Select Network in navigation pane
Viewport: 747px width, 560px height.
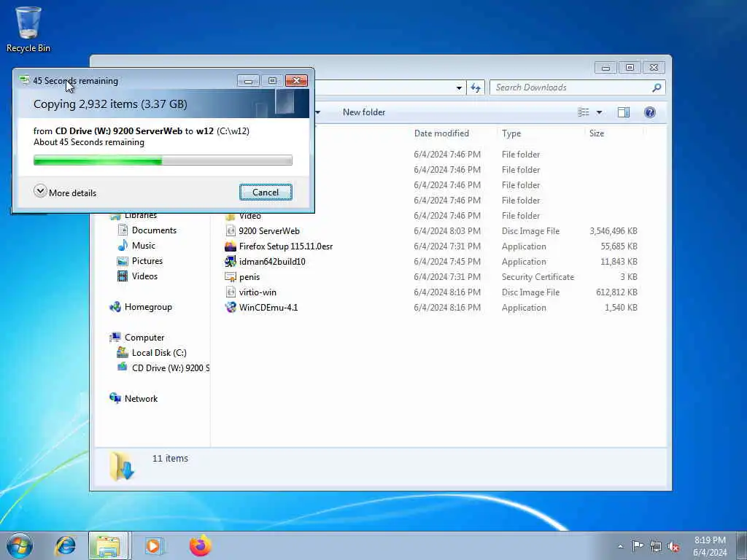(141, 399)
